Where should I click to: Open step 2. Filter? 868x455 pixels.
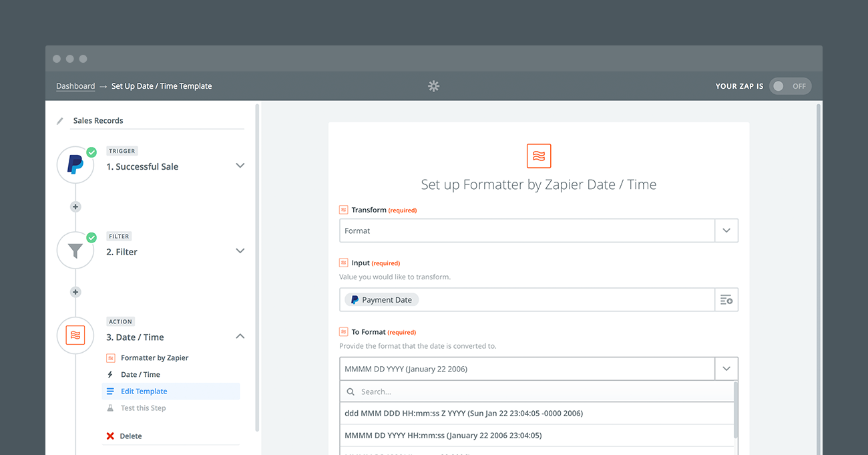coord(122,252)
